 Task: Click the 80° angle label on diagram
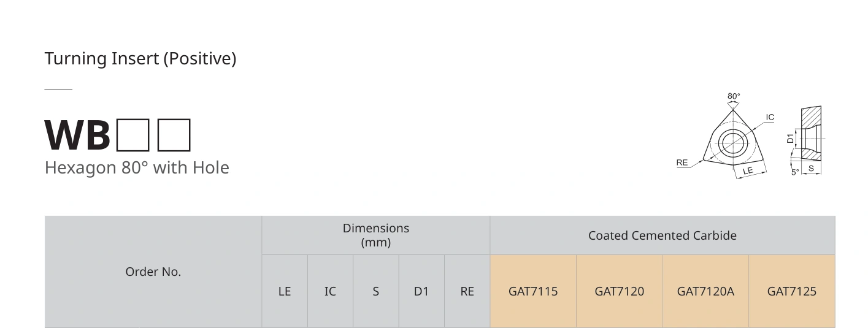[x=734, y=96]
